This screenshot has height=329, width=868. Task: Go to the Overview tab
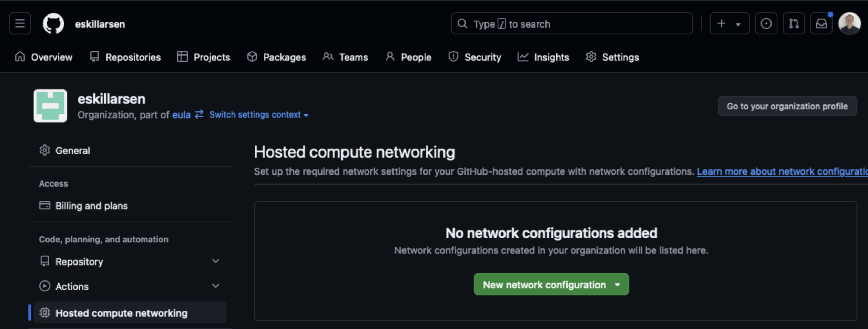click(x=44, y=57)
